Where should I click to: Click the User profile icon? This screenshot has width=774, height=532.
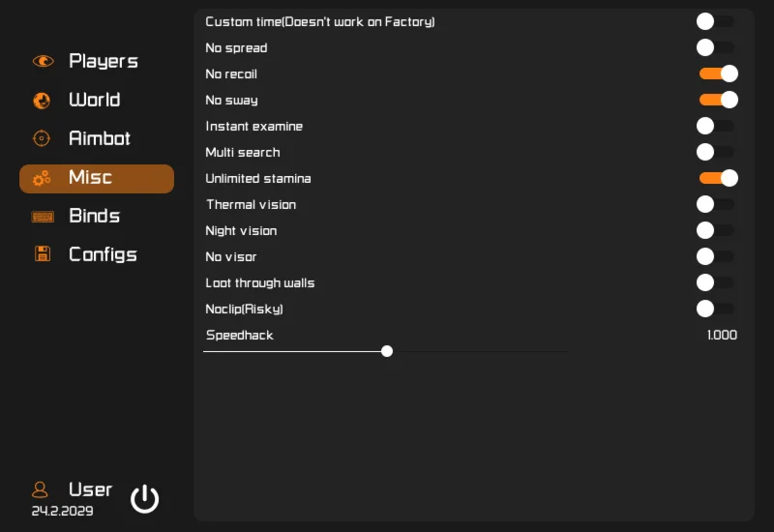pyautogui.click(x=40, y=489)
